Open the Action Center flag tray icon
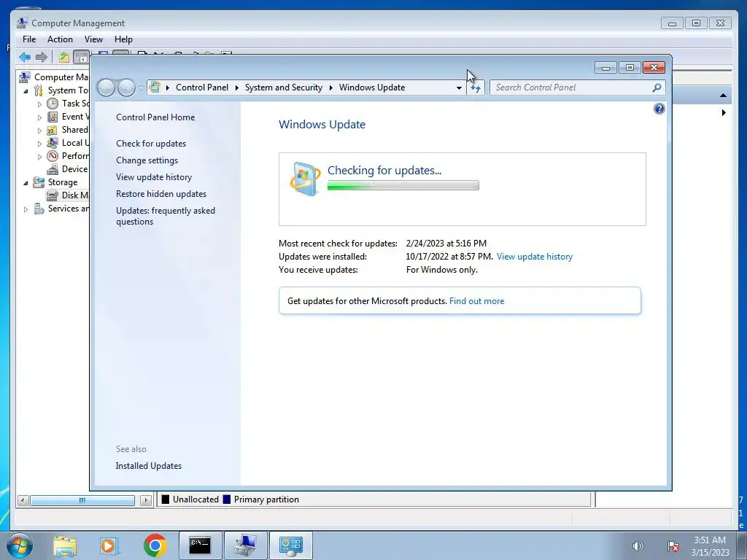747x560 pixels. 673,546
